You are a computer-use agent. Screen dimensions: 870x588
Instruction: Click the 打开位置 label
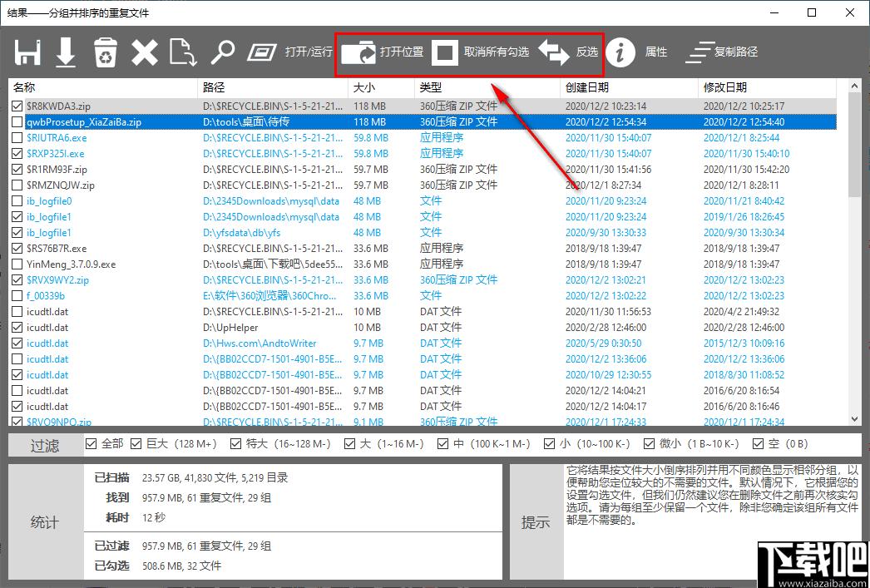[x=402, y=52]
